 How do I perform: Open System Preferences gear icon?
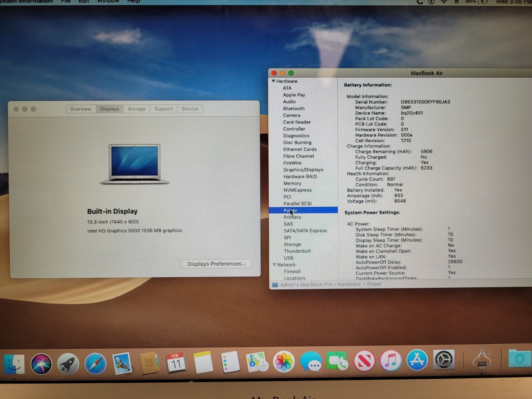tap(444, 359)
